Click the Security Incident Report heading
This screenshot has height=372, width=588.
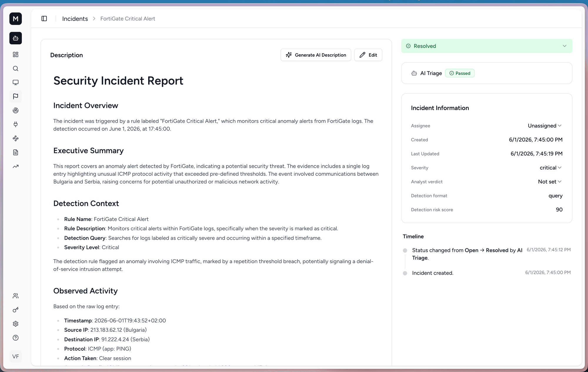(x=118, y=81)
